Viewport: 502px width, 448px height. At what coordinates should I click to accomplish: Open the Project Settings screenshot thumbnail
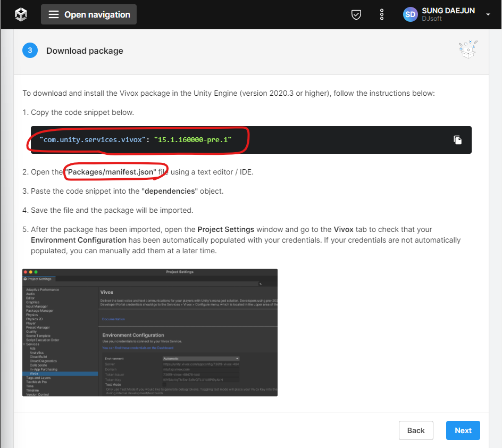point(150,333)
